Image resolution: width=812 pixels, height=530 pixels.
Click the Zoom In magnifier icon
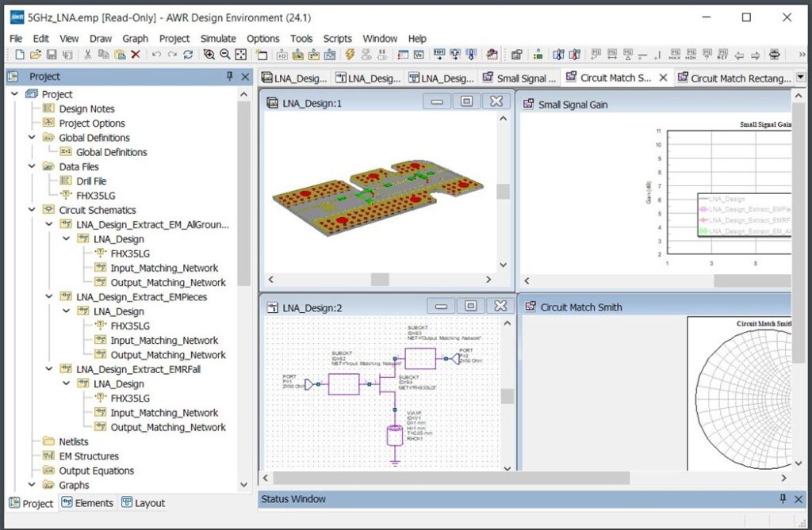pyautogui.click(x=209, y=55)
